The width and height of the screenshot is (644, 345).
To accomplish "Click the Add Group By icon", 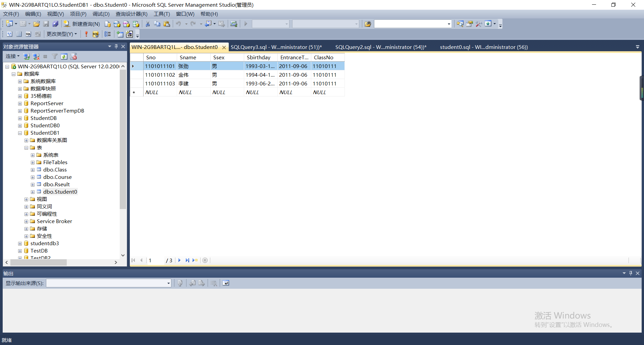I will [108, 34].
